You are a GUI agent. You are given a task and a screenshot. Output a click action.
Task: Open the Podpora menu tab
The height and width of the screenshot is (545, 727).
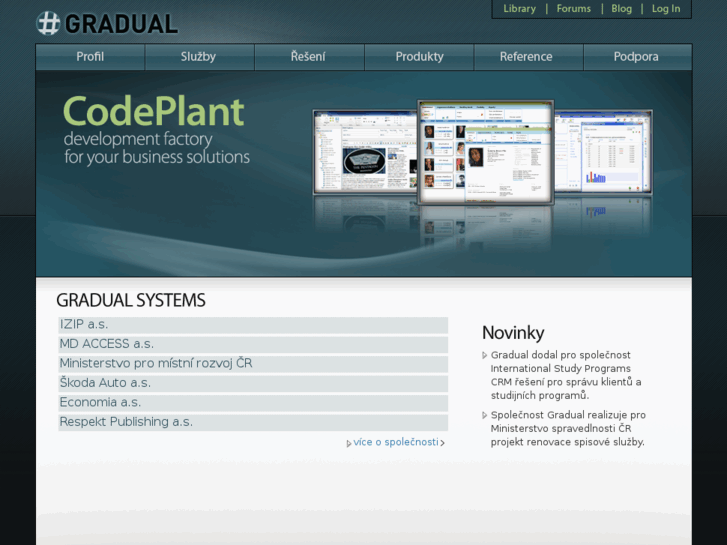tap(638, 57)
